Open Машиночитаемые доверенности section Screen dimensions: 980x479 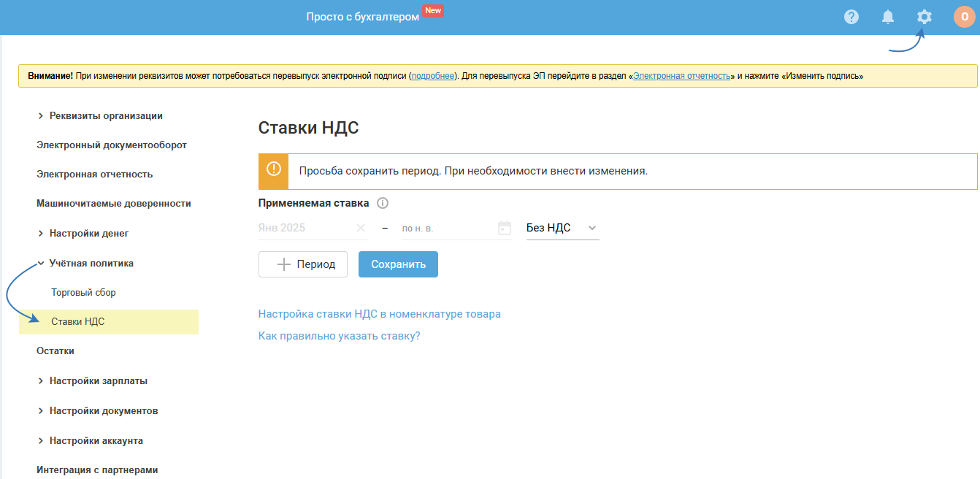point(113,204)
